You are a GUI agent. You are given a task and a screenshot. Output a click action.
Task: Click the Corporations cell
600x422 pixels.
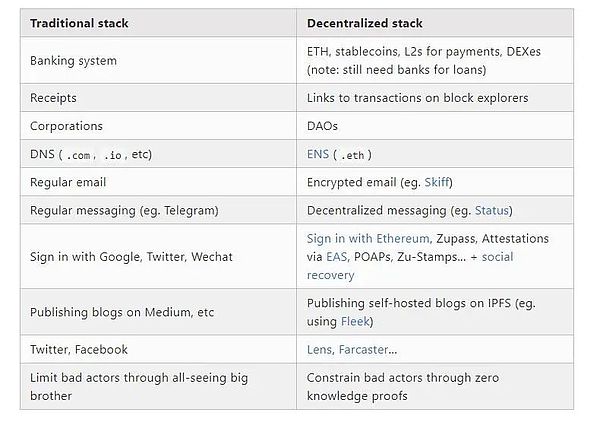click(x=66, y=127)
